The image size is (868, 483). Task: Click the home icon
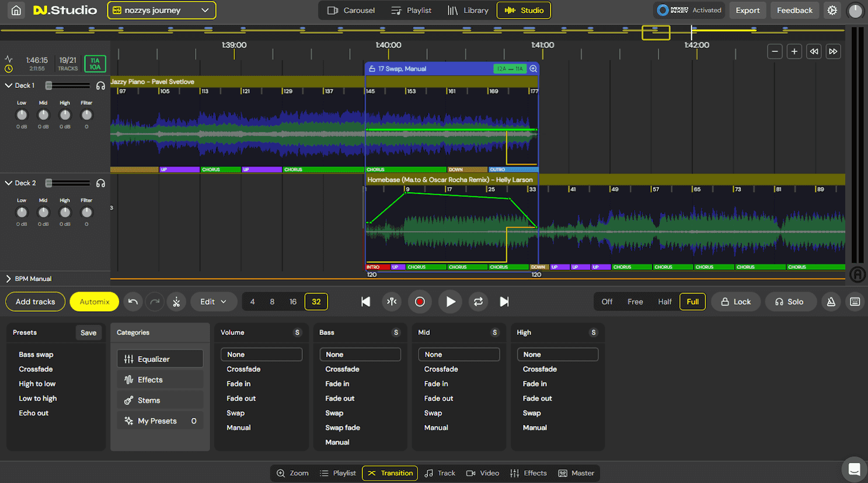click(x=16, y=11)
